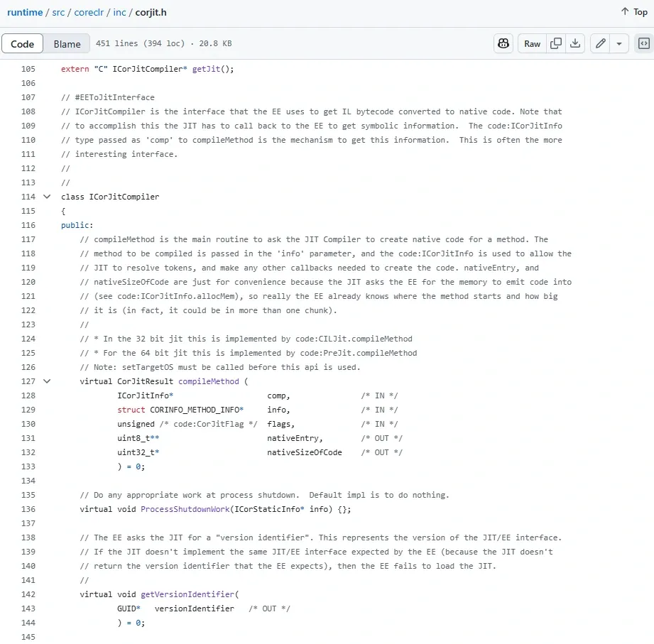Image resolution: width=654 pixels, height=644 pixels.
Task: View the Raw file
Action: pos(532,43)
